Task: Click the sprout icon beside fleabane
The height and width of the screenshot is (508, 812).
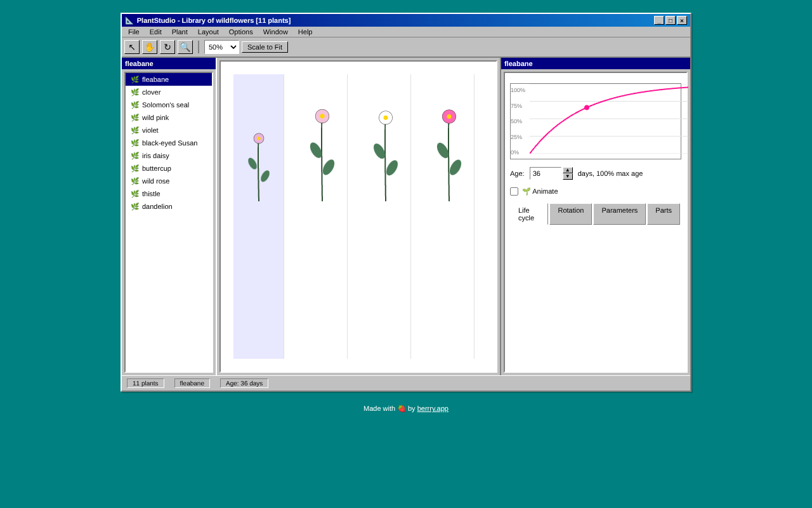Action: click(x=133, y=79)
